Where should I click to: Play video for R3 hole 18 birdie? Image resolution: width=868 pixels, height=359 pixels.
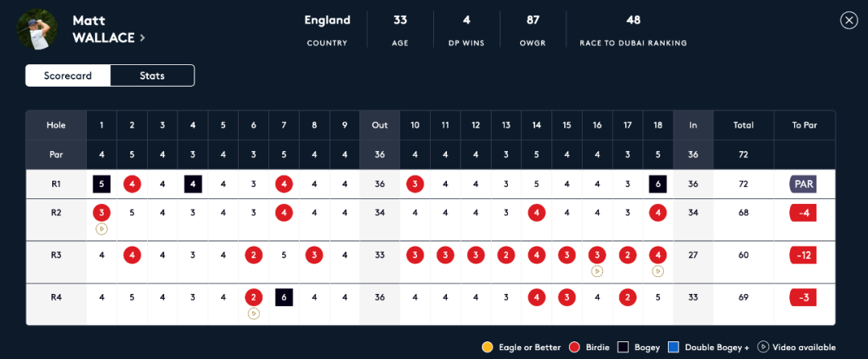tap(657, 271)
